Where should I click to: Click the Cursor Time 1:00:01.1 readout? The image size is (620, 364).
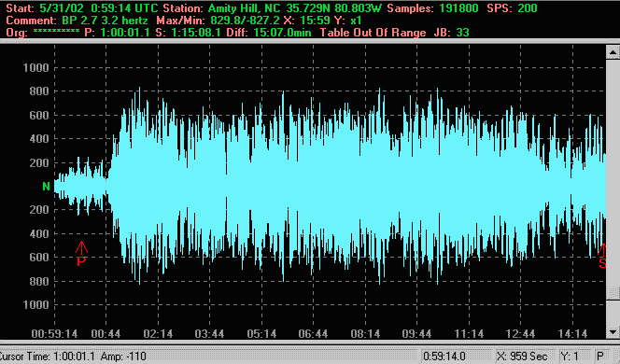(x=48, y=357)
